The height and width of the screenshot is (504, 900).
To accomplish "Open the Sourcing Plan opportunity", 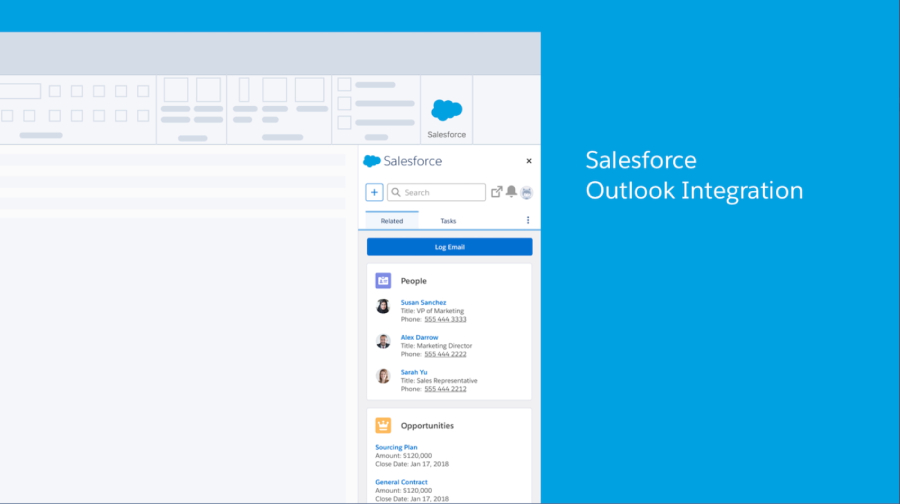I will click(x=396, y=447).
